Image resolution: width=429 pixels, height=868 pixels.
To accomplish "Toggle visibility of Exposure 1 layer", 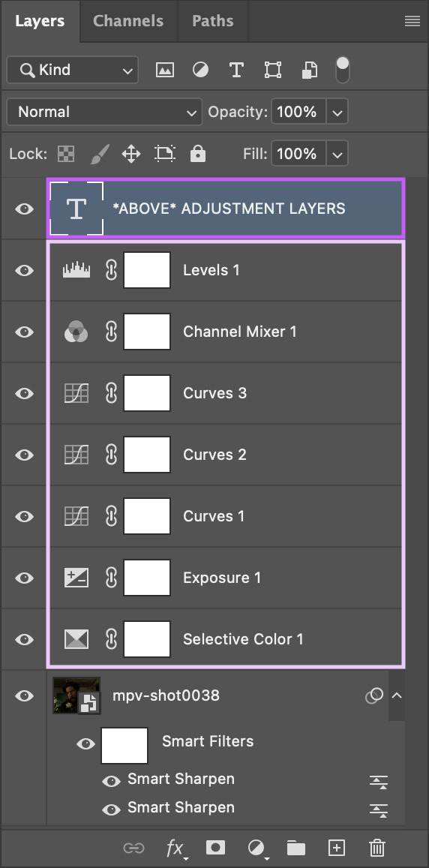I will (x=24, y=578).
